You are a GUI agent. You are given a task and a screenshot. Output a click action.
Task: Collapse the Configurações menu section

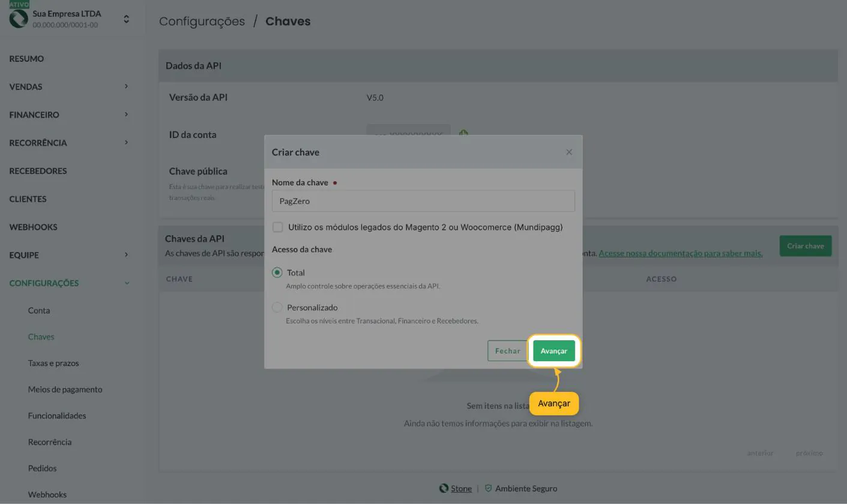point(127,283)
